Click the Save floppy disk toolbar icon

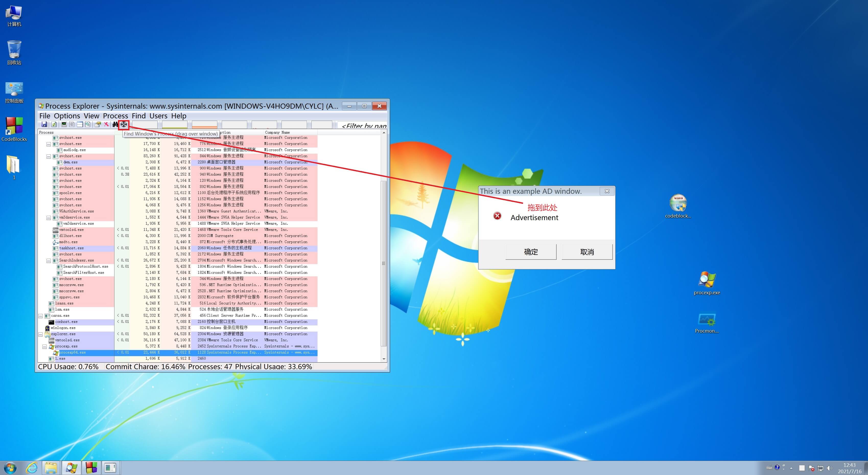pyautogui.click(x=44, y=125)
